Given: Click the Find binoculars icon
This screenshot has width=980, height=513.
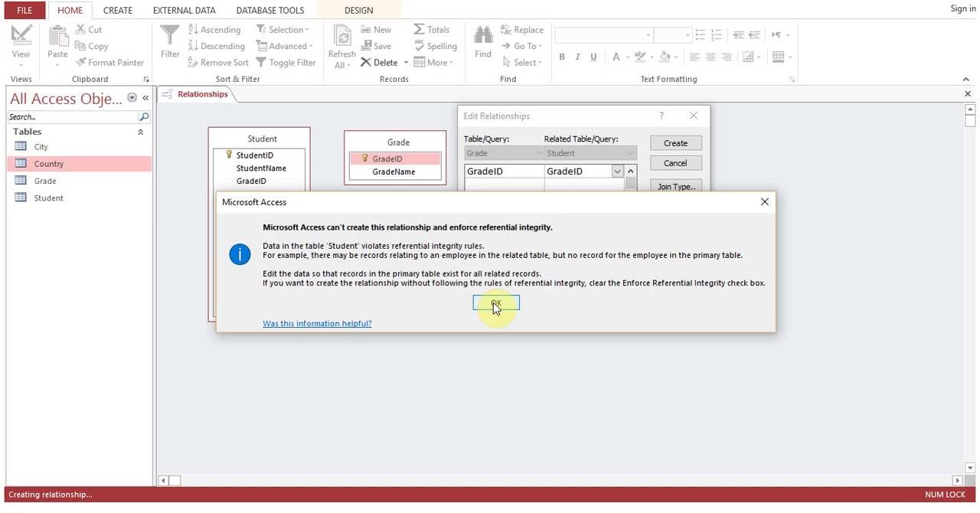Looking at the screenshot, I should tap(483, 35).
